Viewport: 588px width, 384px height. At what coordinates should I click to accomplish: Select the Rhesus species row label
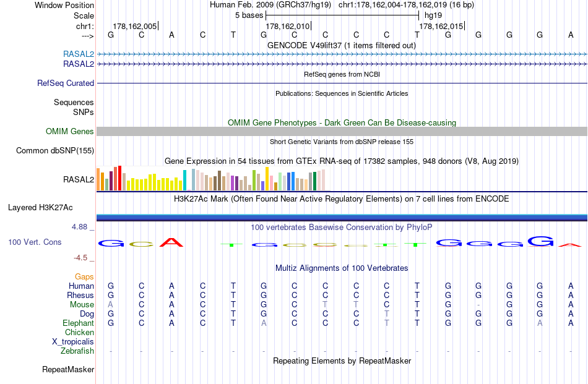(80, 295)
